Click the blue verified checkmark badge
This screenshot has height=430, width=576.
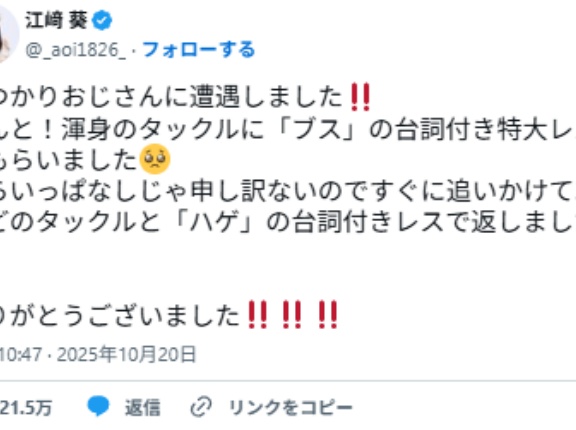(102, 20)
